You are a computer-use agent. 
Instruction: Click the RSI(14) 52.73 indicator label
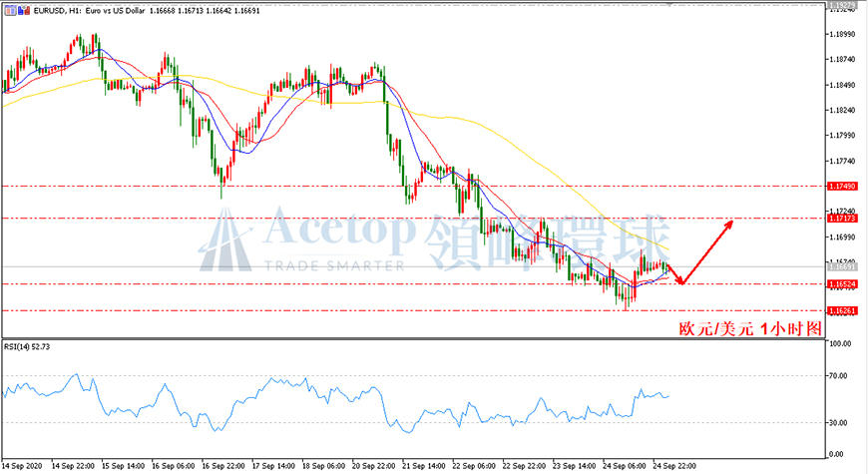pyautogui.click(x=27, y=346)
